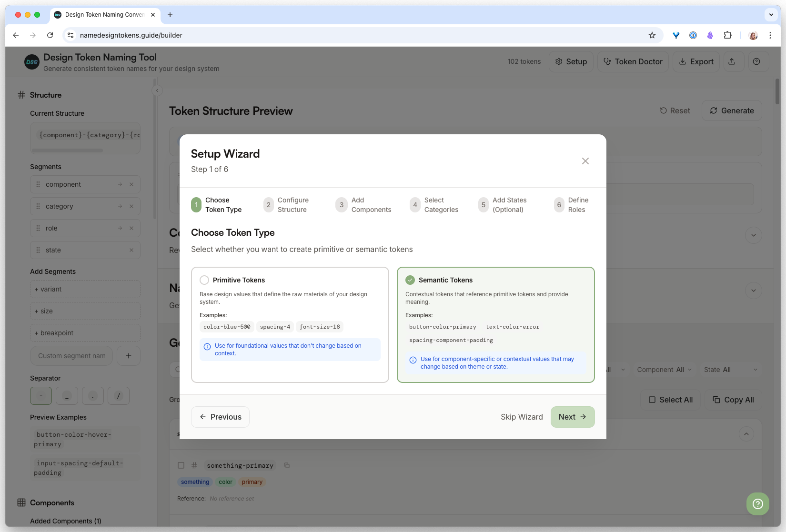Click arrow icon on category segment

click(x=120, y=206)
